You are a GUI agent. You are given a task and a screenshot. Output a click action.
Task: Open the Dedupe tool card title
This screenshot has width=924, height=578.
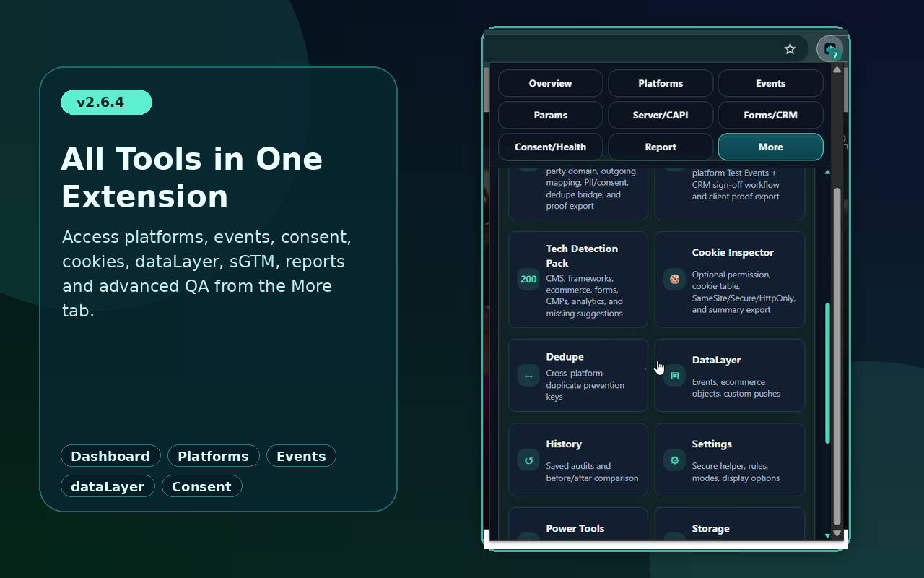(565, 357)
